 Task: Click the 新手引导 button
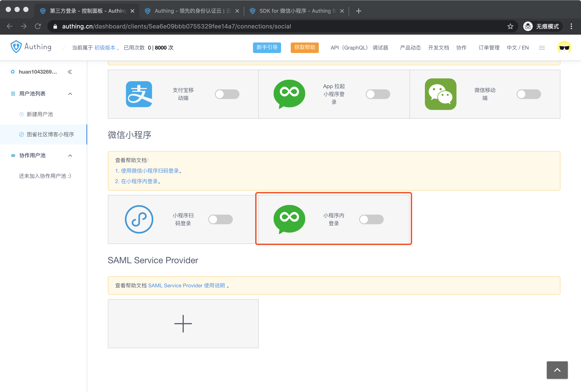[267, 48]
